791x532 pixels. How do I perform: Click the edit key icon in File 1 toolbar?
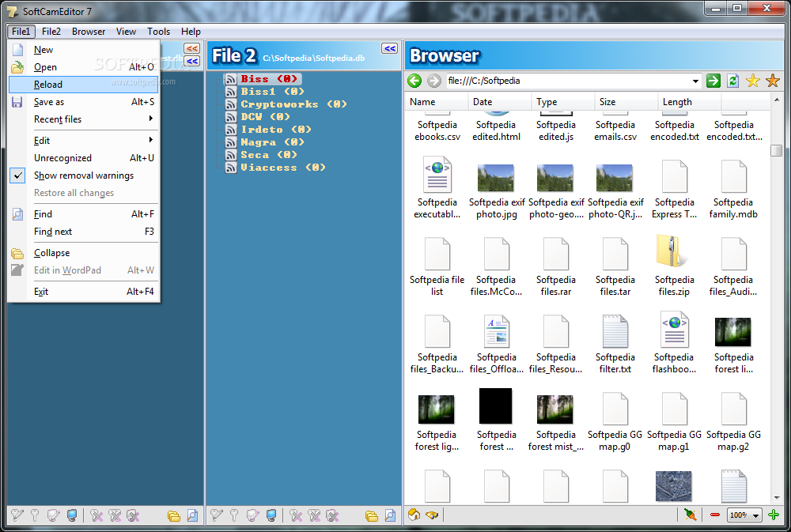tap(17, 515)
